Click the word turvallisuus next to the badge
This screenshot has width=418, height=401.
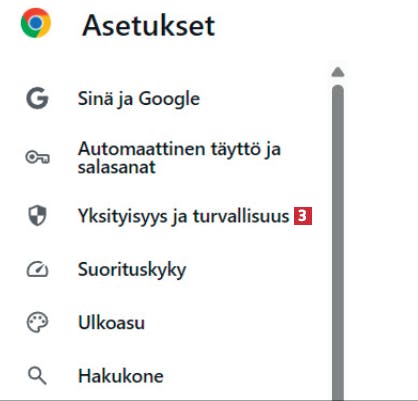(241, 216)
